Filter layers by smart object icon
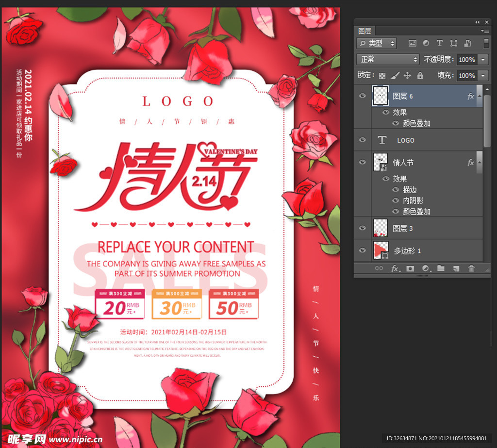The height and width of the screenshot is (448, 497). pyautogui.click(x=467, y=43)
